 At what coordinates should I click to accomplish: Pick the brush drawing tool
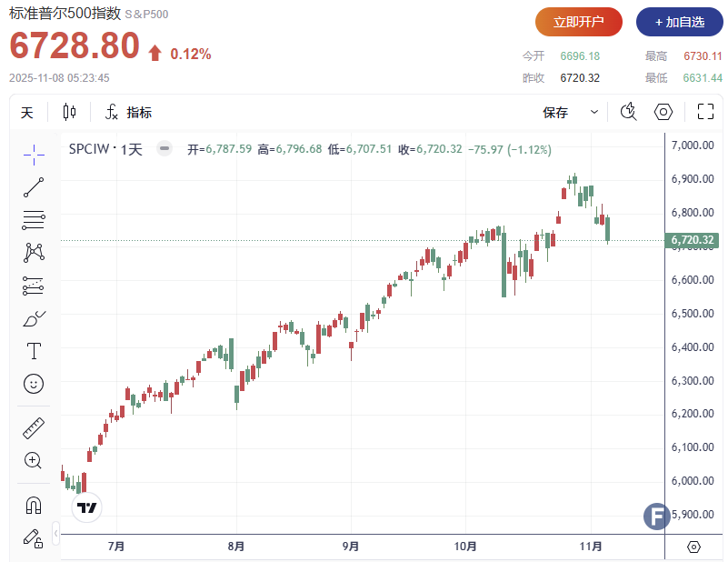pyautogui.click(x=34, y=319)
